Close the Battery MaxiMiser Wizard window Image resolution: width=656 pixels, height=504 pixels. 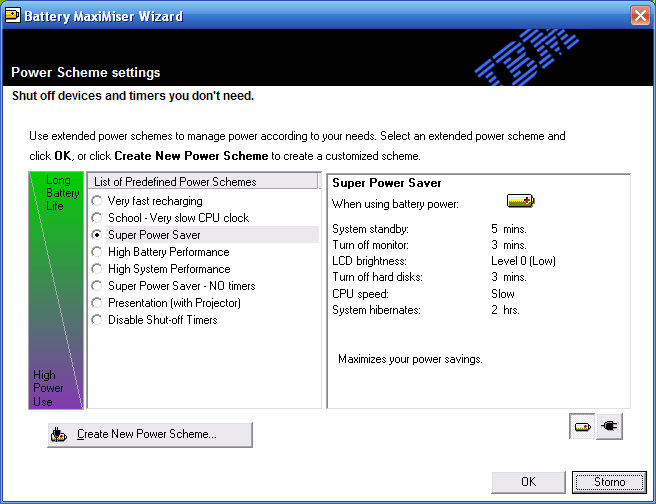pos(640,16)
